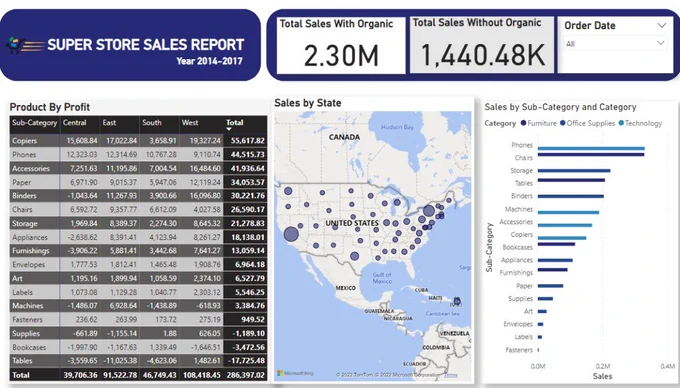The height and width of the screenshot is (388, 680).
Task: Click the Tables total value -17,725.48
Action: point(247,361)
